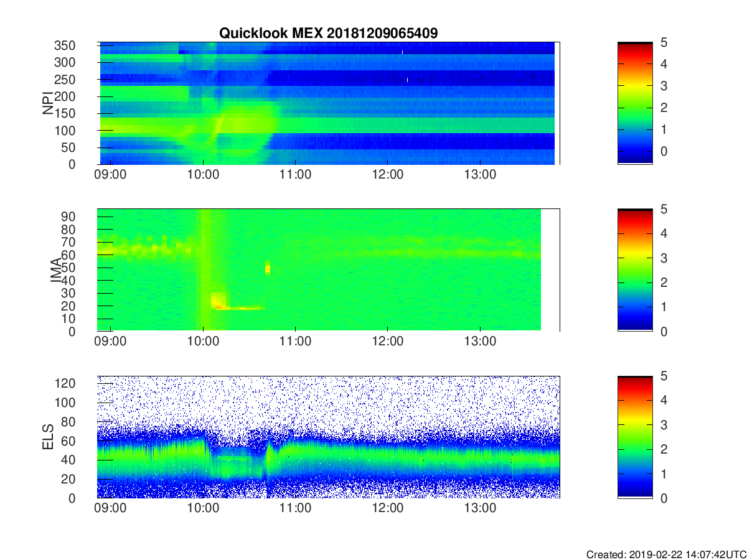
Task: Click the color bar beside the ELS plot
Action: [635, 437]
